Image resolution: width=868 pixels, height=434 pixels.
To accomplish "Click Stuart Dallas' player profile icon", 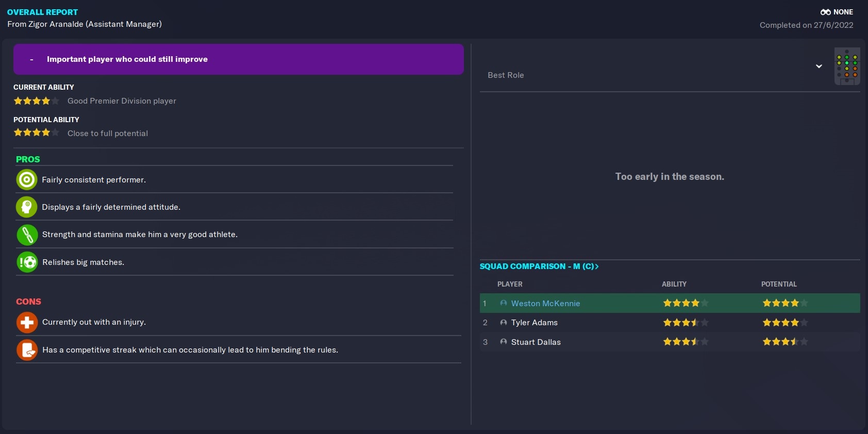I will (503, 342).
